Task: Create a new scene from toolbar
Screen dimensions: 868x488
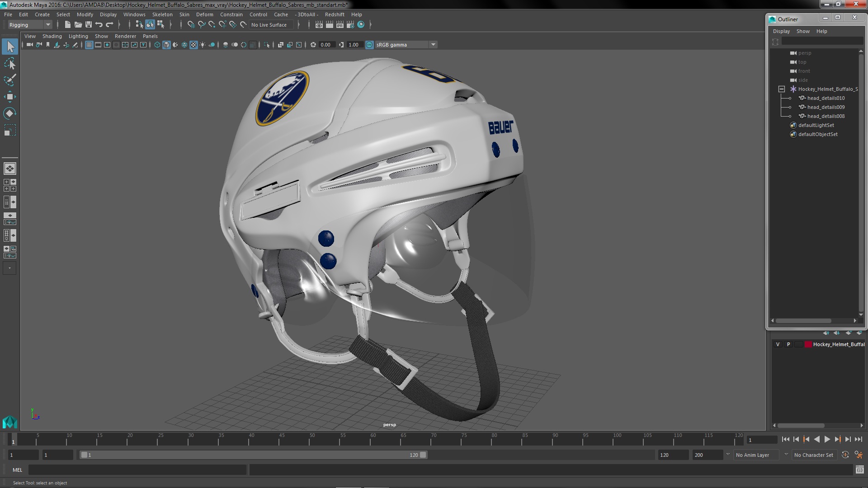Action: click(x=67, y=25)
